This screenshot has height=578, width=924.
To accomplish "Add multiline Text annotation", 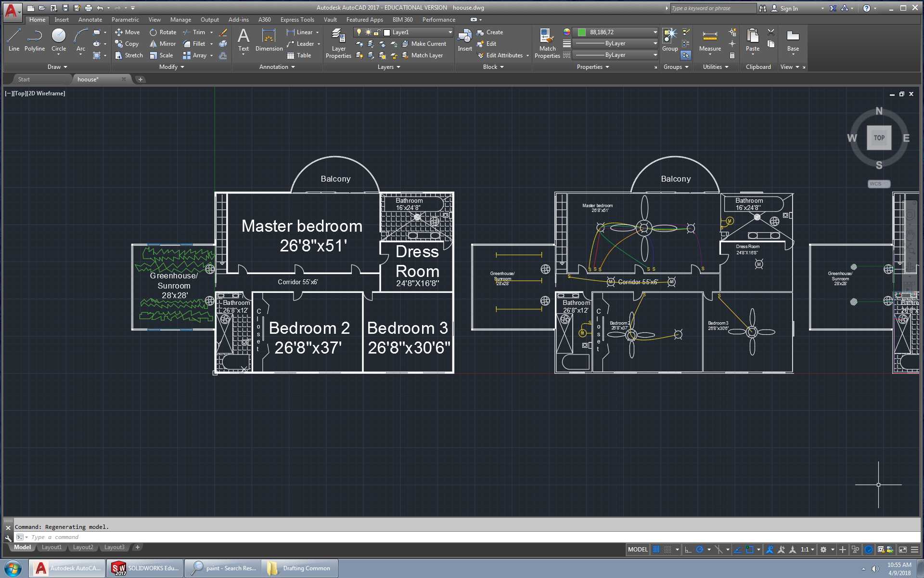I will [x=244, y=40].
